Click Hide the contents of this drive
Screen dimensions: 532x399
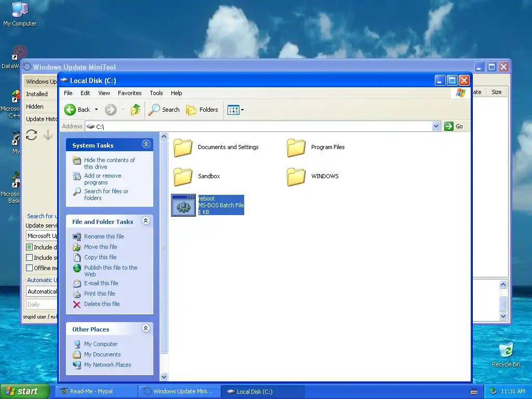point(109,163)
